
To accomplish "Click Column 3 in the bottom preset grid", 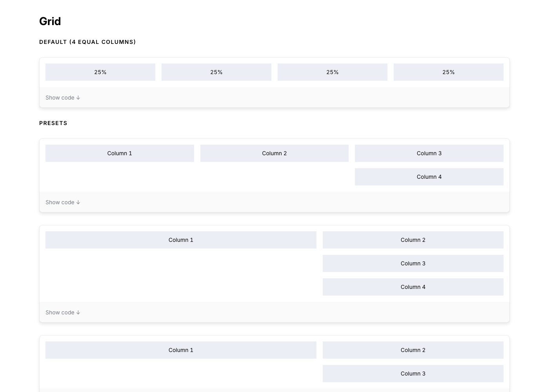I will [x=413, y=374].
